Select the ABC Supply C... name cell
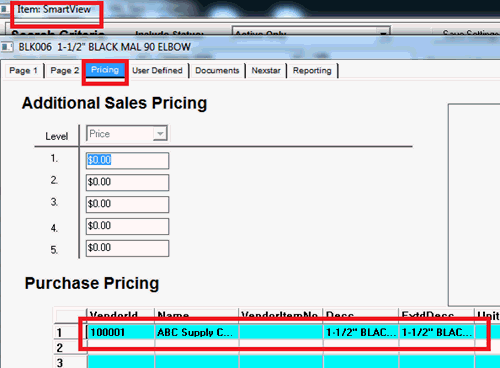The width and height of the screenshot is (500, 368). [197, 332]
